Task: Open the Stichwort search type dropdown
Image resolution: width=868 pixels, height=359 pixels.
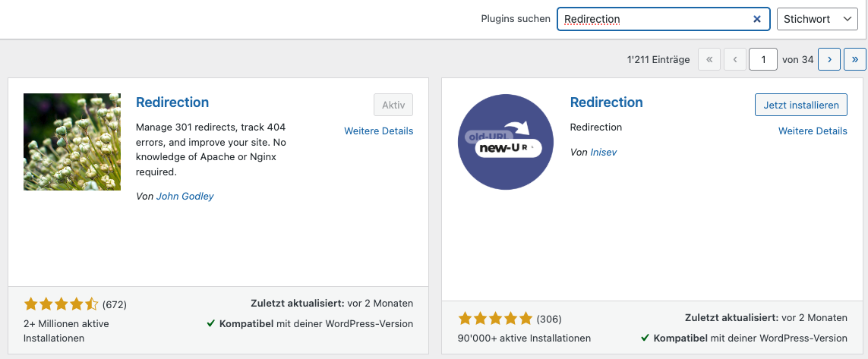Action: point(817,19)
